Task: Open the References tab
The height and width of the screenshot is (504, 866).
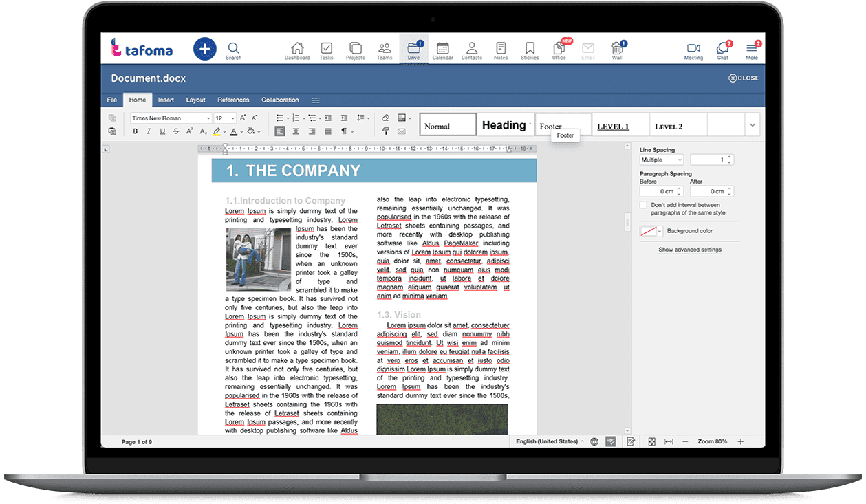Action: [233, 100]
